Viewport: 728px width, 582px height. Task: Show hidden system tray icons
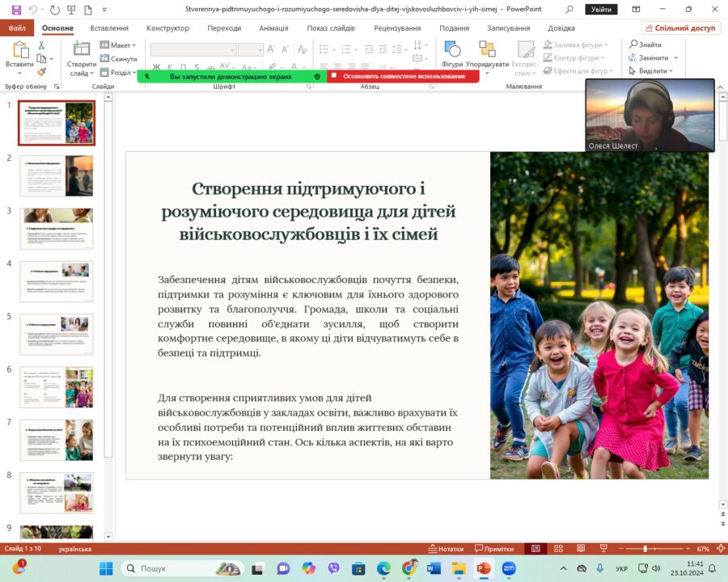click(564, 568)
